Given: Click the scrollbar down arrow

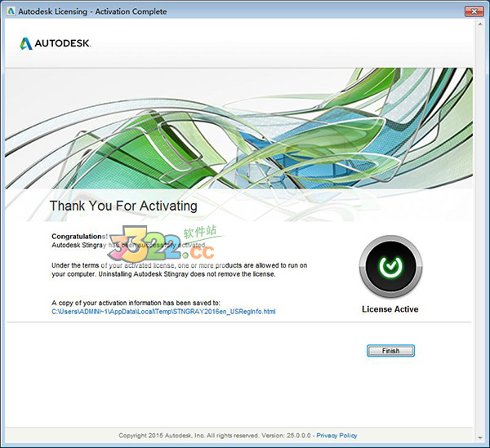Looking at the screenshot, I should click(480, 437).
